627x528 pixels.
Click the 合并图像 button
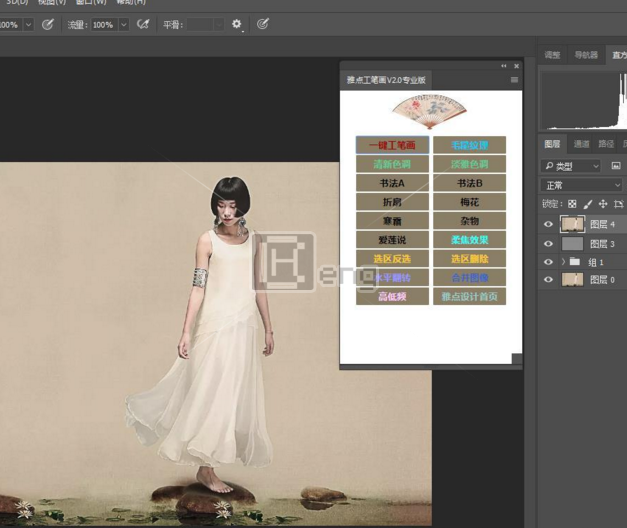pos(469,278)
